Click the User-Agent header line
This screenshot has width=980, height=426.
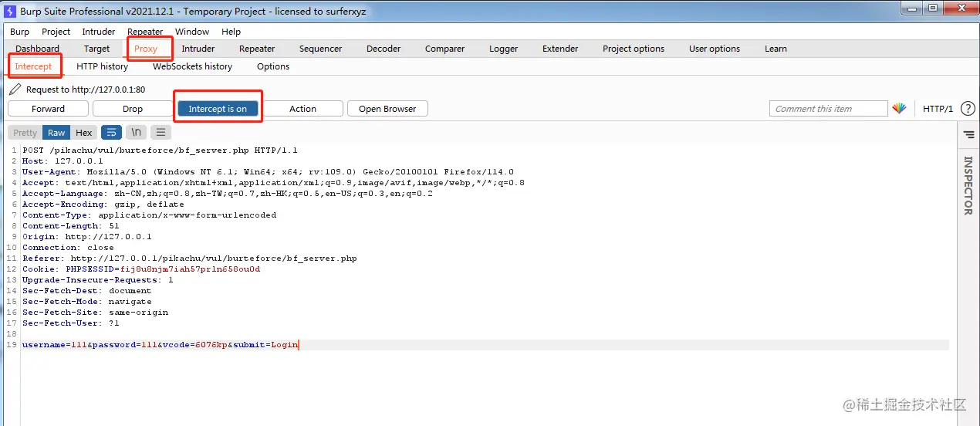(268, 172)
